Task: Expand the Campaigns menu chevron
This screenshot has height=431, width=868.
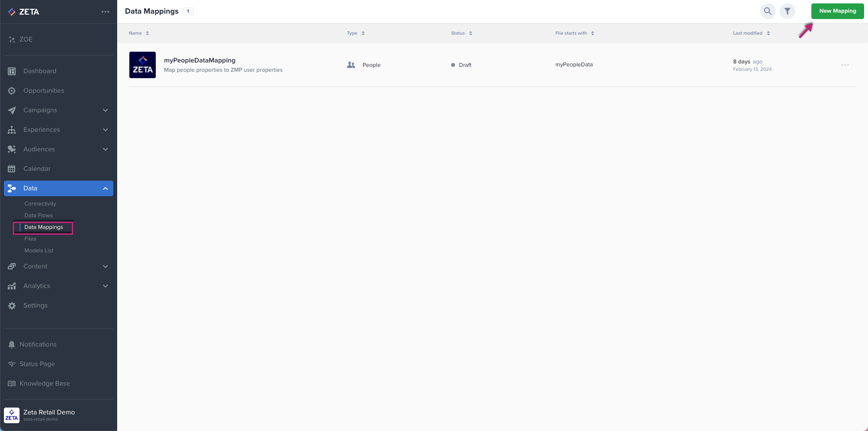Action: (x=105, y=110)
